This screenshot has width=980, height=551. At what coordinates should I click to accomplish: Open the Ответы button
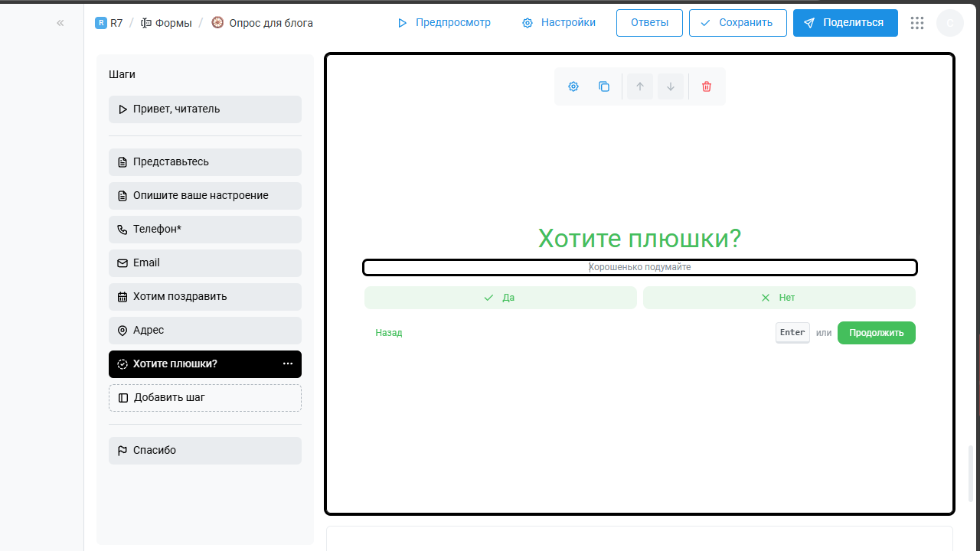click(649, 23)
